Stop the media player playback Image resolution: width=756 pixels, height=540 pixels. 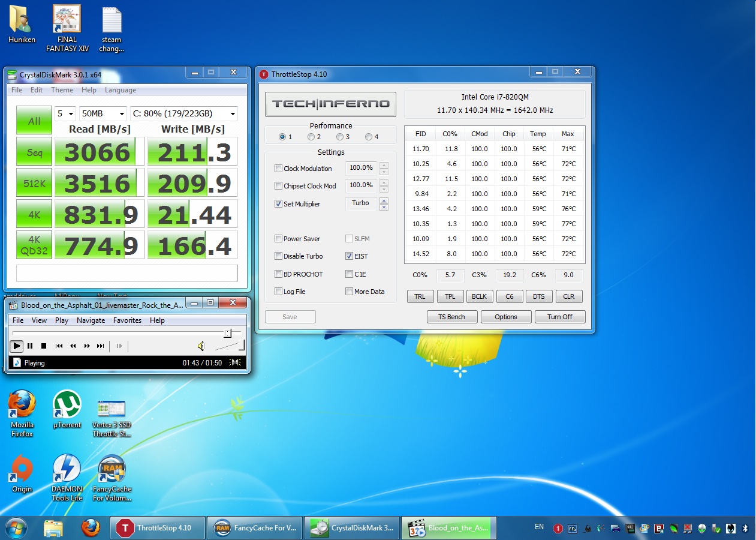pyautogui.click(x=44, y=346)
